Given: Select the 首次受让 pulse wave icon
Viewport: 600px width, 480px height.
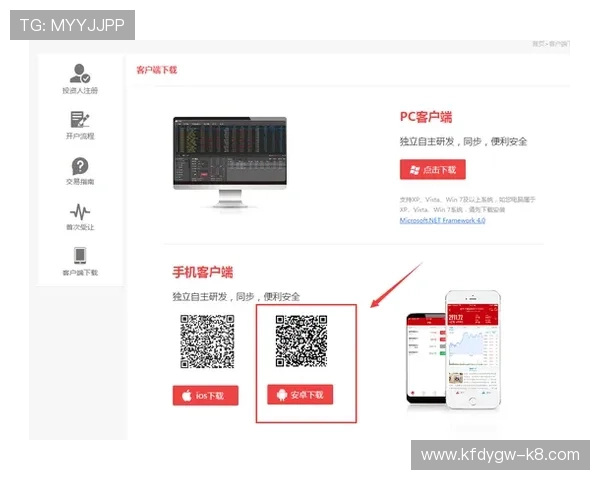Looking at the screenshot, I should pos(80,212).
